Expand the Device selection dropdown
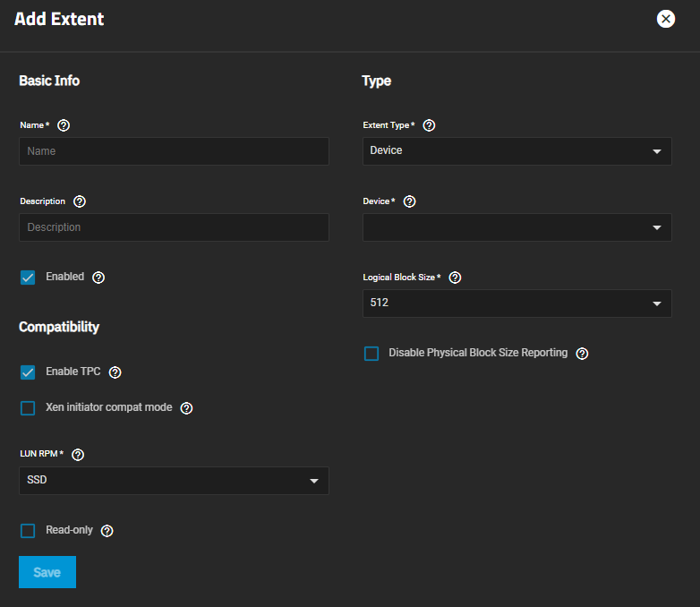700x607 pixels. coord(516,227)
